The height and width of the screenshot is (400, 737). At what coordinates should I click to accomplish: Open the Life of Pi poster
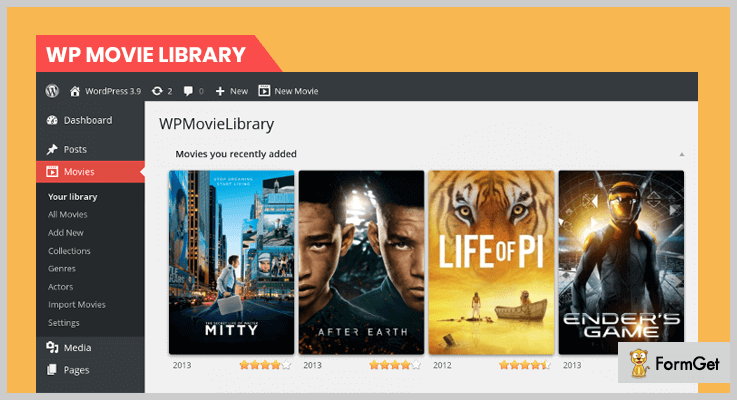(491, 262)
